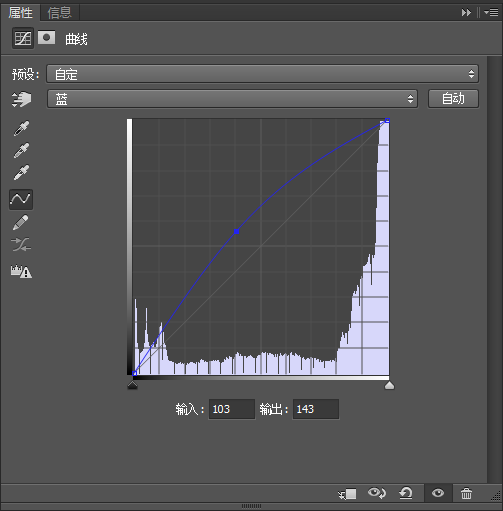Collapse panel using double-arrow icon
Image resolution: width=503 pixels, height=511 pixels.
click(466, 13)
